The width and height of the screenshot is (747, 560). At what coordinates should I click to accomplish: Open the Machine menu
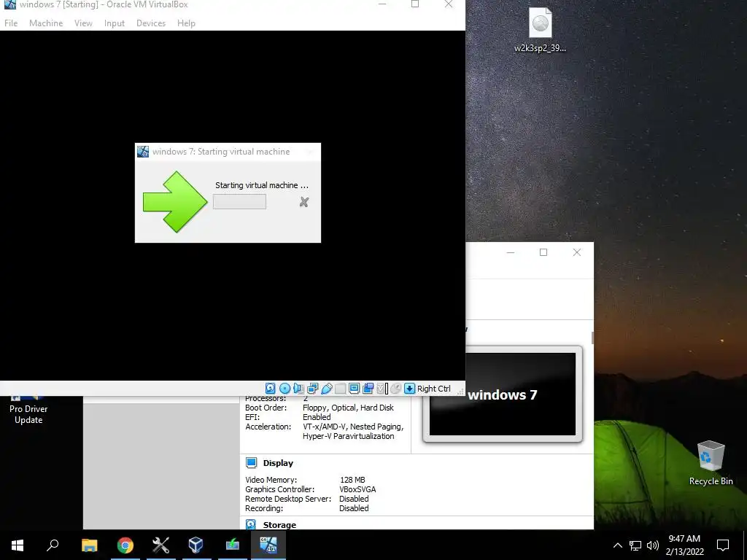click(46, 23)
